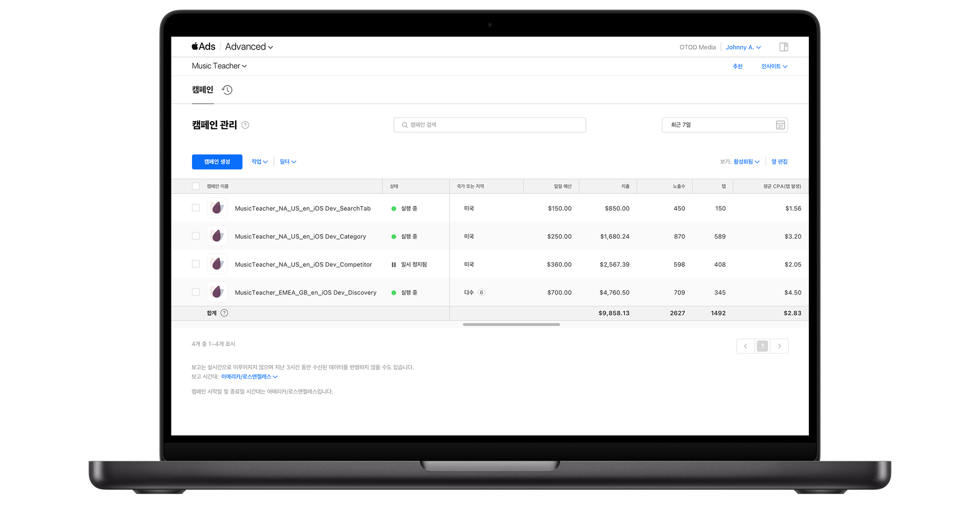980x512 pixels.
Task: Open the 필터 dropdown
Action: [x=287, y=161]
